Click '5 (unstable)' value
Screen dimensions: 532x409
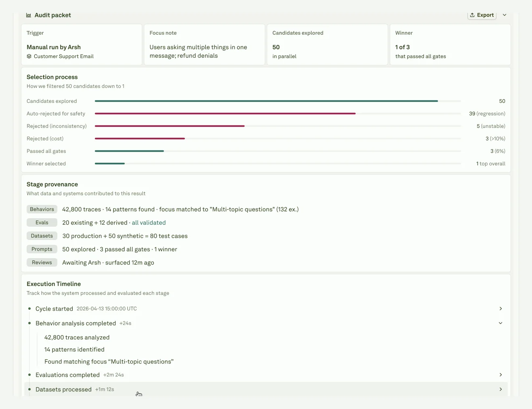click(491, 126)
